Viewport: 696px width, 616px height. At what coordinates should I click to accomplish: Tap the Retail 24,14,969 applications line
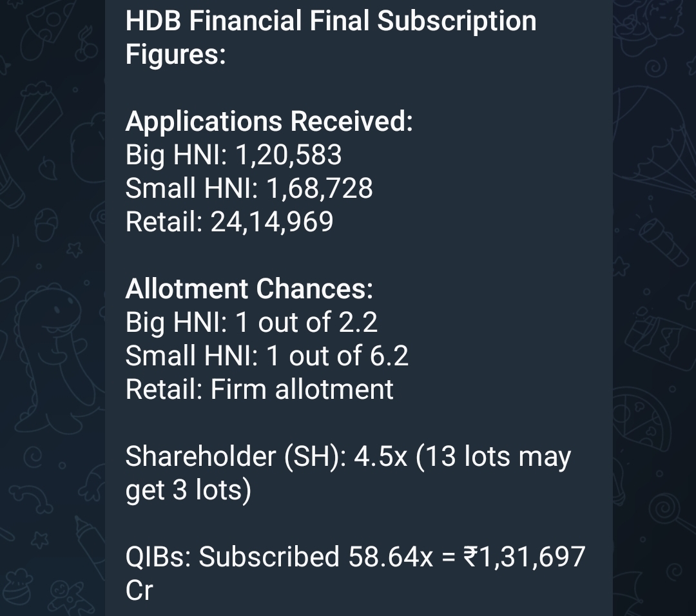(x=229, y=222)
